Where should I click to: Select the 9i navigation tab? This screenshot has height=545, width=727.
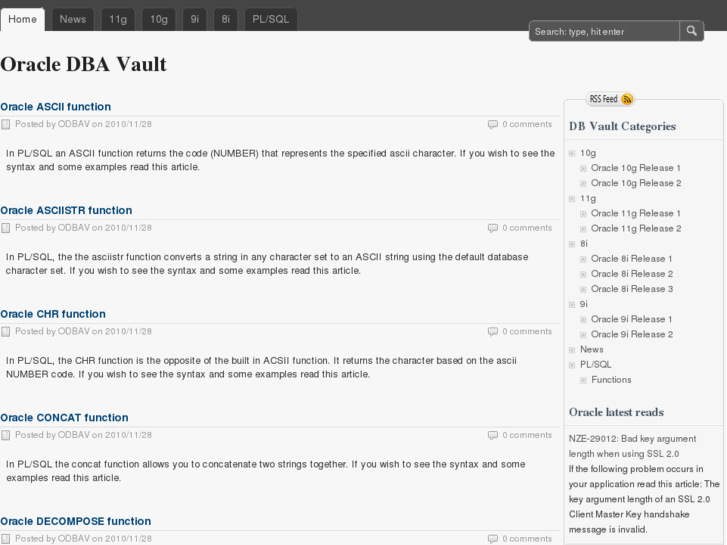coord(195,19)
